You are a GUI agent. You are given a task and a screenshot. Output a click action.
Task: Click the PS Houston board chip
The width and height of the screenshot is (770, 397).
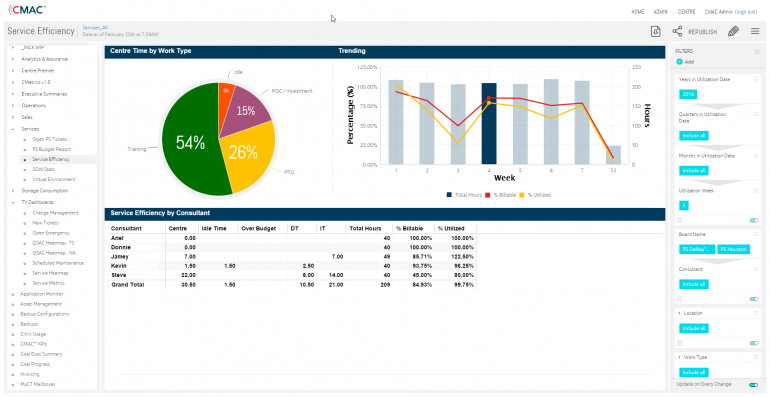click(x=733, y=250)
